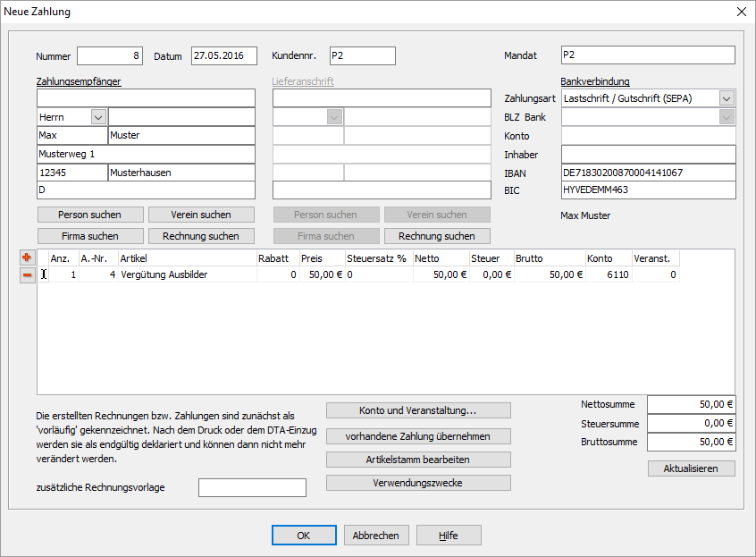
Task: Add a new article row with plus icon
Action: [x=27, y=257]
